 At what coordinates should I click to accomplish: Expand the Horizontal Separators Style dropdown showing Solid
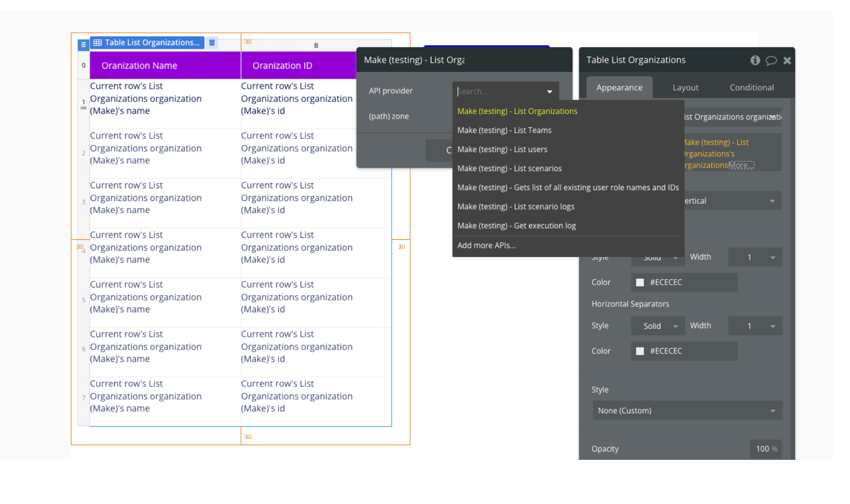pyautogui.click(x=657, y=326)
